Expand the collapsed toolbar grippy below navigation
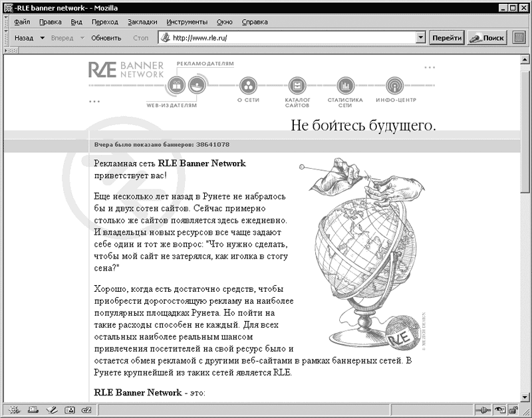The image size is (532, 418). [x=11, y=51]
